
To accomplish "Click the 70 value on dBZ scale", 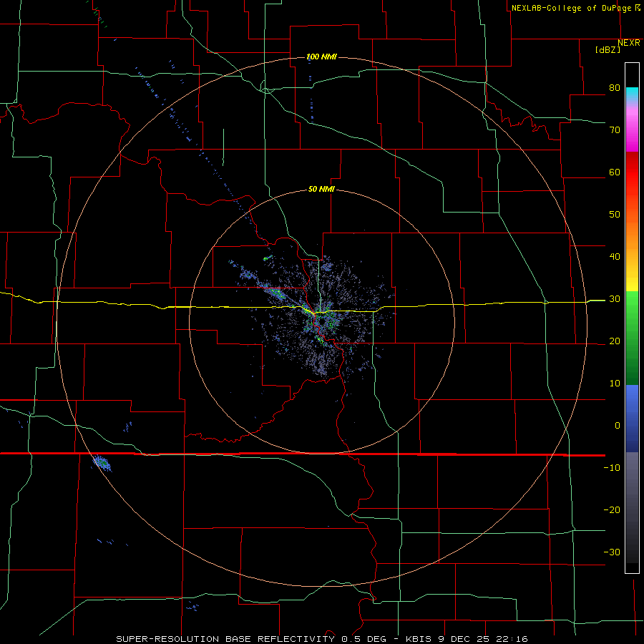I will pyautogui.click(x=615, y=130).
